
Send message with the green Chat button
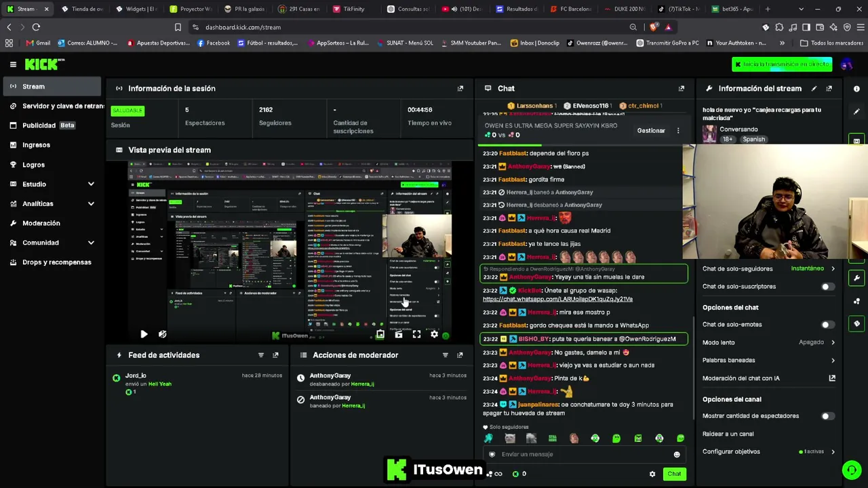(674, 474)
